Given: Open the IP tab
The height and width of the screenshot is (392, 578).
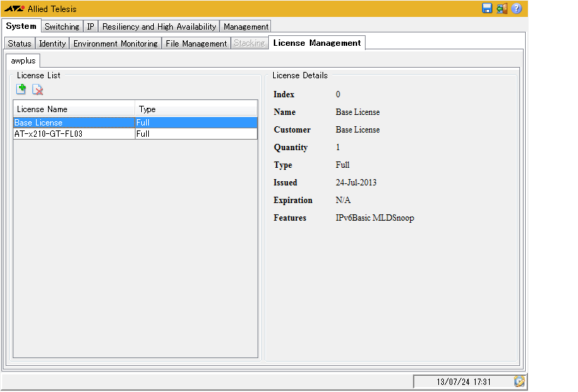Looking at the screenshot, I should click(x=90, y=27).
